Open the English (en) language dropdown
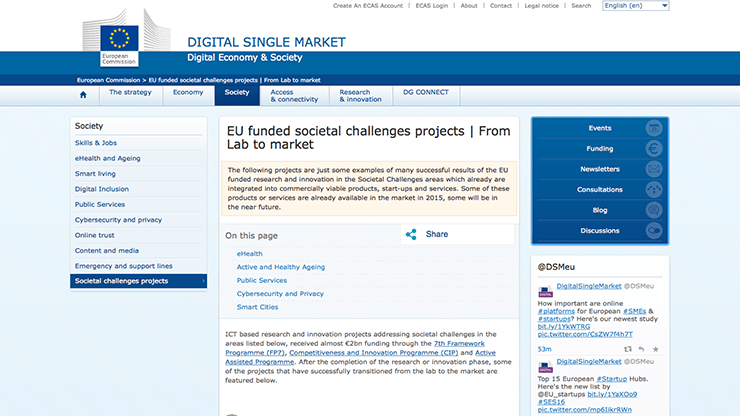 coord(636,6)
